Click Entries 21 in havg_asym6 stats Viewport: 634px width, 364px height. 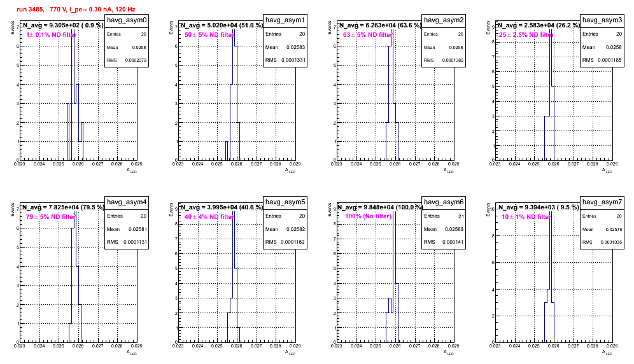pyautogui.click(x=444, y=216)
